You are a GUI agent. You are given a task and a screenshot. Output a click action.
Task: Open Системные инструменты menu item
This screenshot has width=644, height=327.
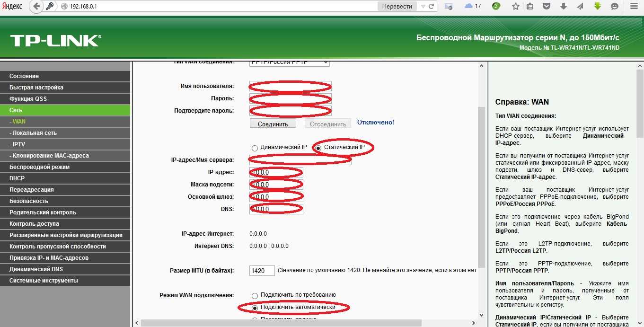point(65,281)
